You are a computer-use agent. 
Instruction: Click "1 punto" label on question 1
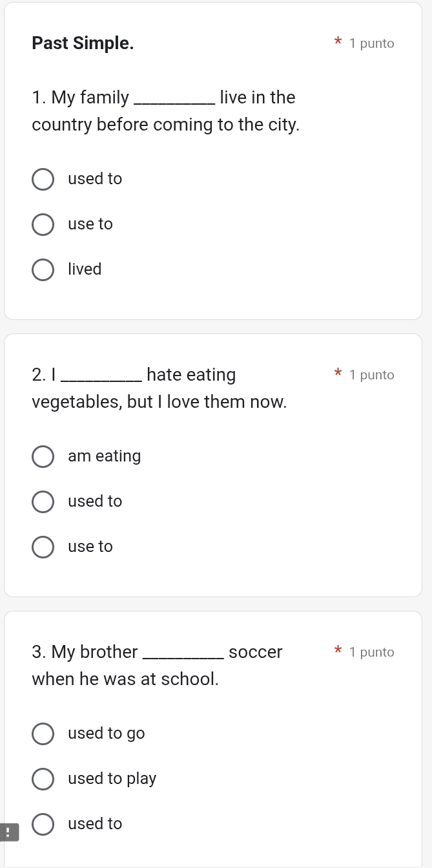click(371, 44)
